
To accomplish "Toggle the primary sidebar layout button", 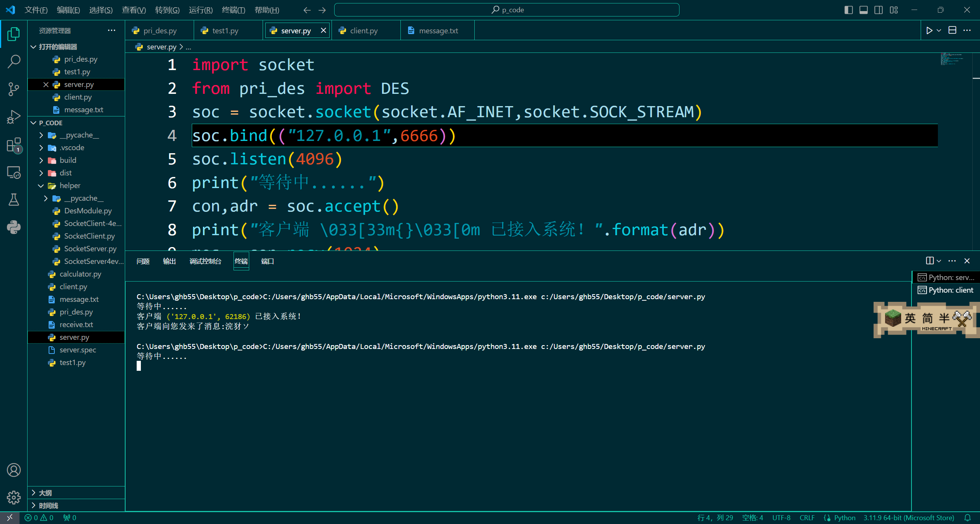I will coord(848,10).
